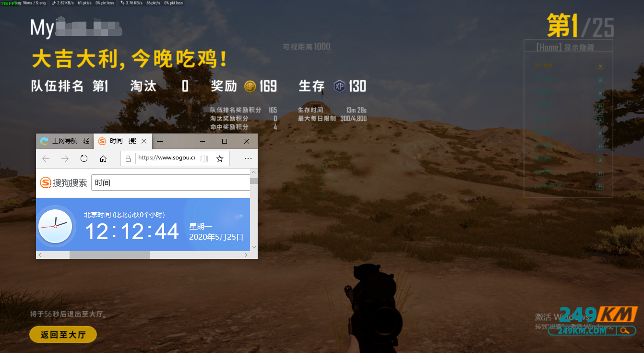Click down arrow of browser vertical scrollbar
The width and height of the screenshot is (644, 353).
pyautogui.click(x=254, y=247)
